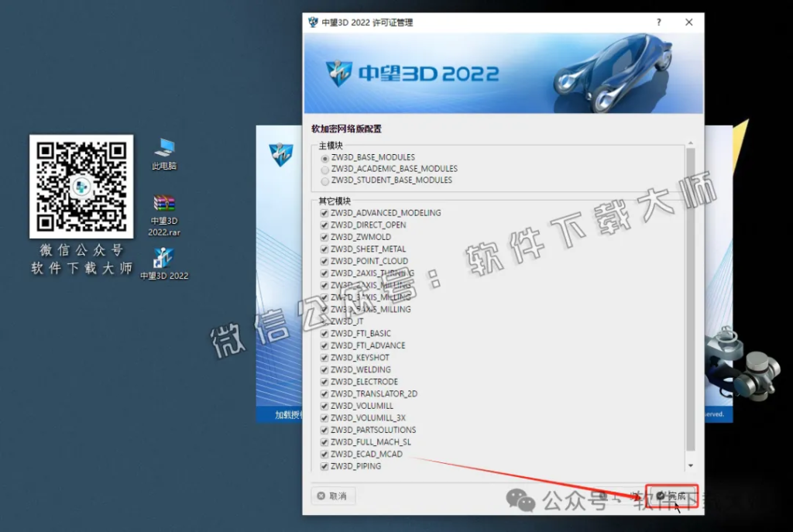The image size is (793, 532).
Task: Select the ZW3D_STUDENT_BASE_MODULES radio button
Action: (325, 180)
